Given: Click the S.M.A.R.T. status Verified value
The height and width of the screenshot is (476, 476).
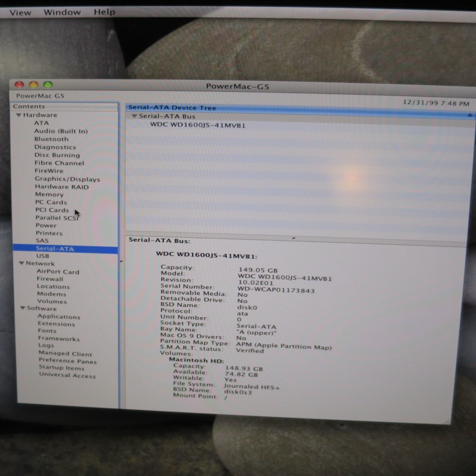Looking at the screenshot, I should point(250,350).
